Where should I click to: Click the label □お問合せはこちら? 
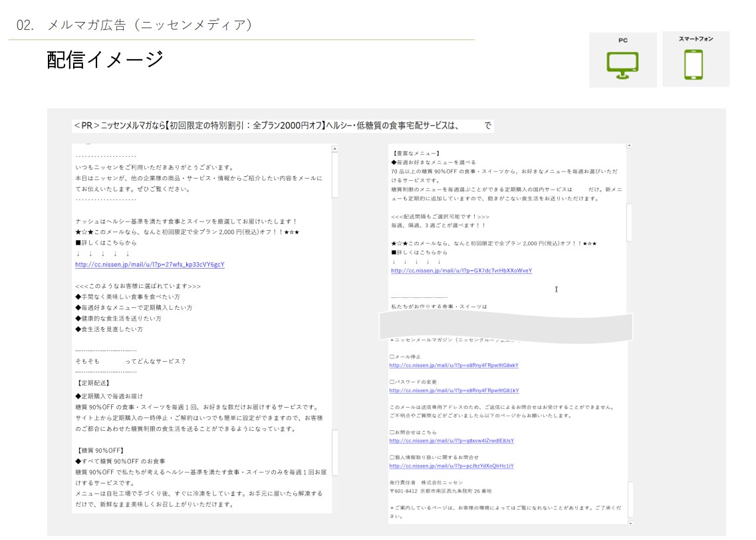(413, 432)
